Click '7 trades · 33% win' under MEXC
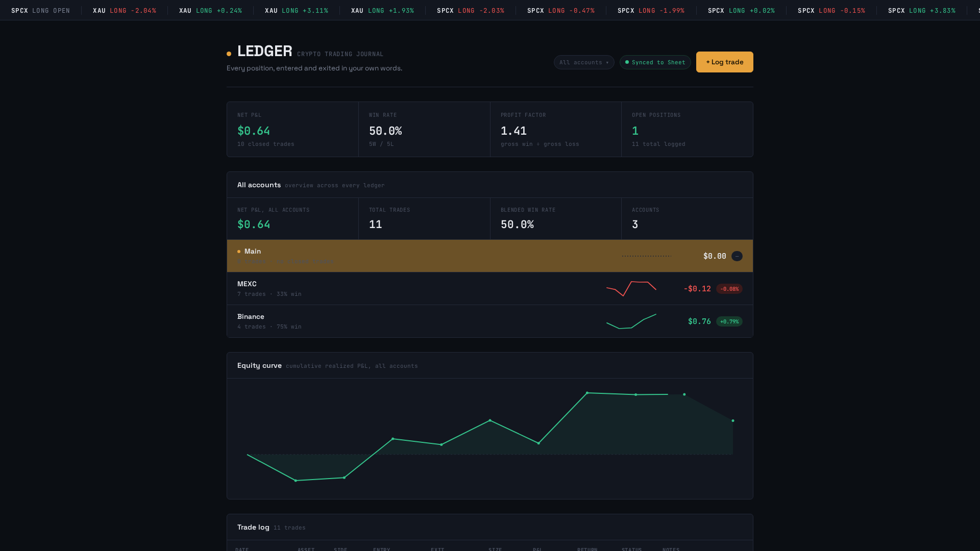 tap(269, 294)
